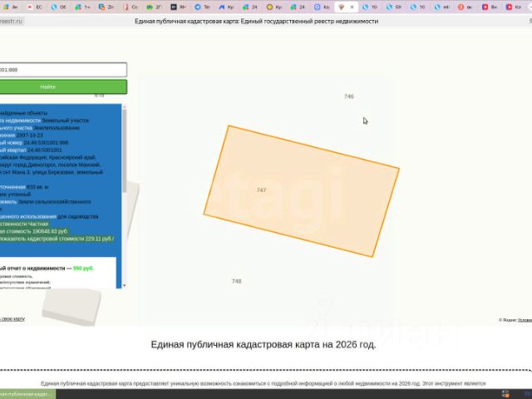
Task: Open the map link at bottom-left of map
Action: tap(12, 319)
